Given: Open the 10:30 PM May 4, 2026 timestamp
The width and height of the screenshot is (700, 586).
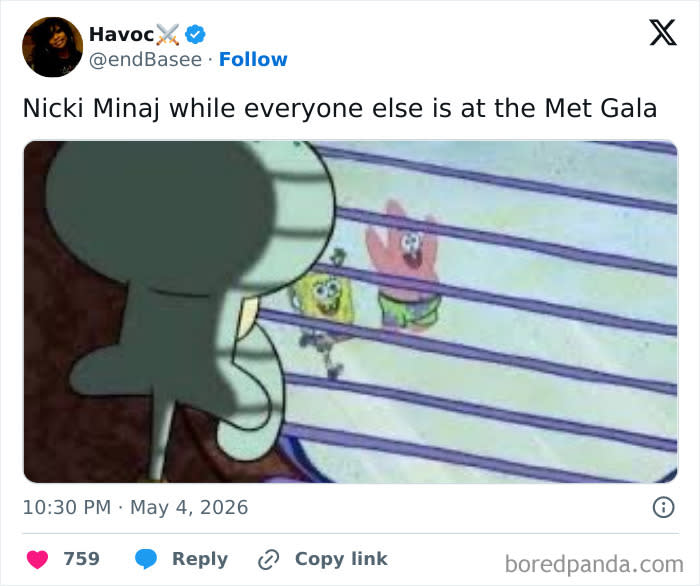Looking at the screenshot, I should pyautogui.click(x=135, y=507).
